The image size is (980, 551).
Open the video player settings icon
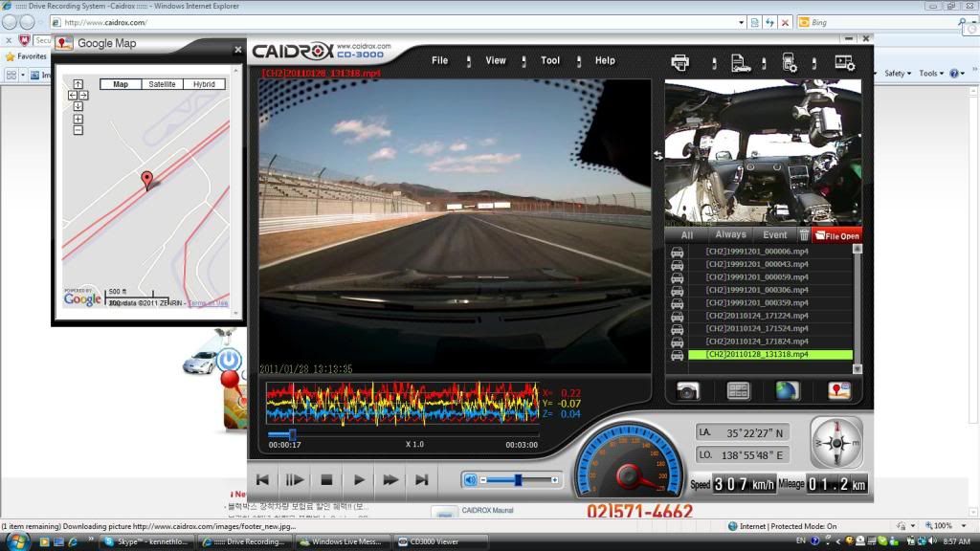pos(845,62)
